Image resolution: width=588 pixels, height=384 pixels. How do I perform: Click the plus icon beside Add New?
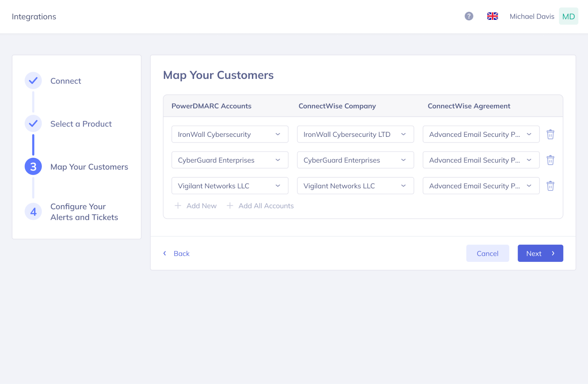click(178, 206)
